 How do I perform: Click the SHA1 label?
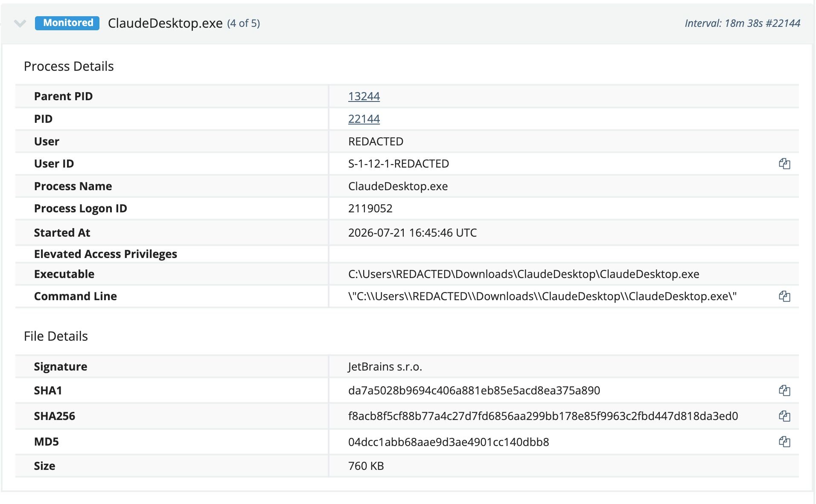click(48, 391)
